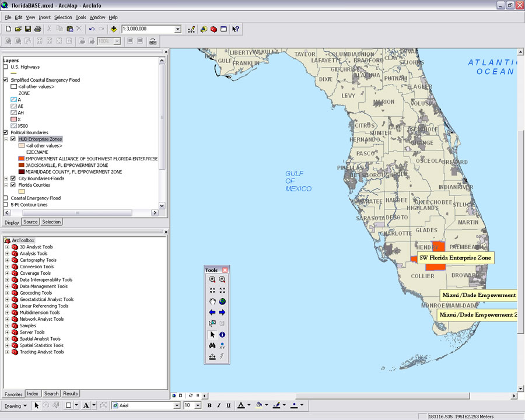The height and width of the screenshot is (420, 525).
Task: Click the Jacksonville Empowerment Zone color swatch
Action: [21, 166]
